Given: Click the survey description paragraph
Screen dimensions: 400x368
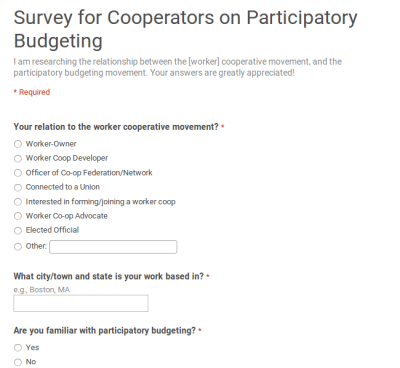Looking at the screenshot, I should (177, 67).
